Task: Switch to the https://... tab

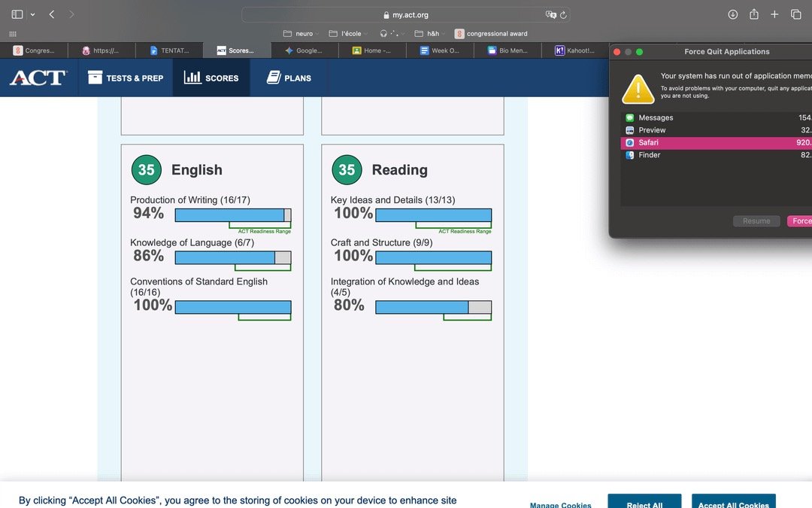Action: (101, 50)
